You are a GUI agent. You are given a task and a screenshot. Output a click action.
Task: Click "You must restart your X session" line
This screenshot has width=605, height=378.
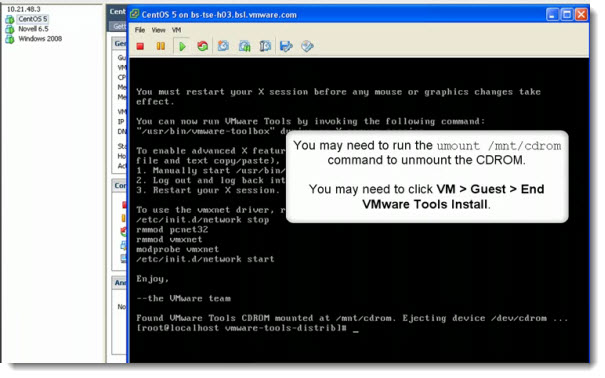click(338, 92)
